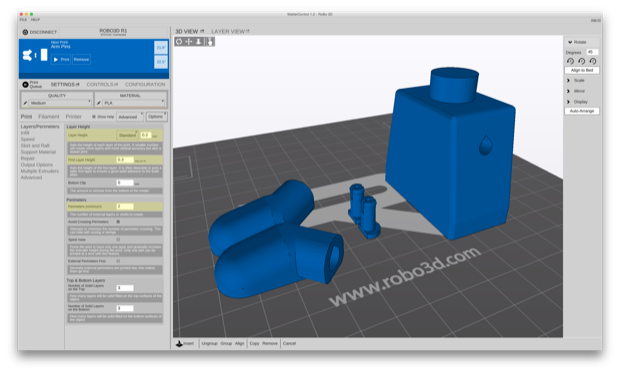This screenshot has height=374, width=620.
Task: Click the Perimeters minimum value field
Action: 125,206
